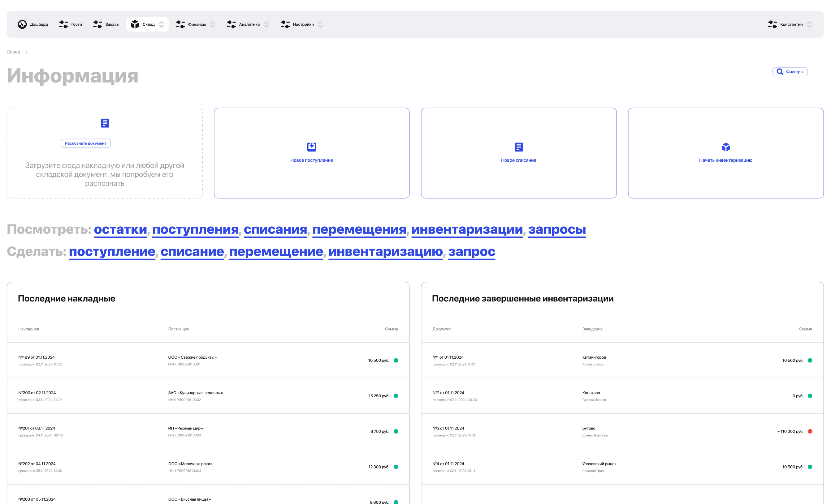This screenshot has width=831, height=504.
Task: Go to the Заказы section
Action: [x=106, y=24]
